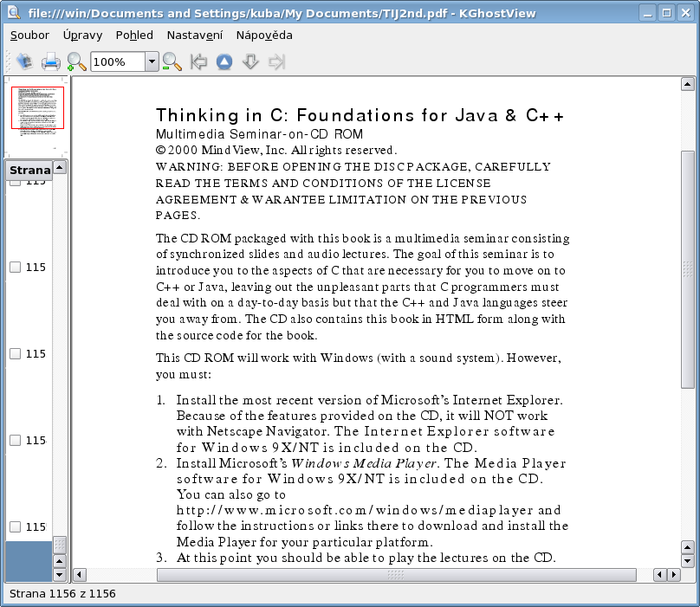The height and width of the screenshot is (607, 700).
Task: Click the document vertical scrollbar thumb
Action: click(688, 269)
